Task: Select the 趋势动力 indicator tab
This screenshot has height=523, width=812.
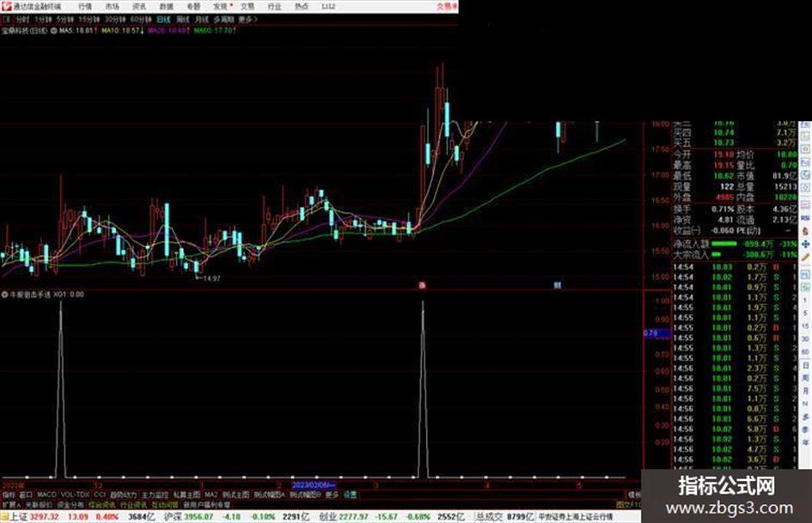Action: 123,495
